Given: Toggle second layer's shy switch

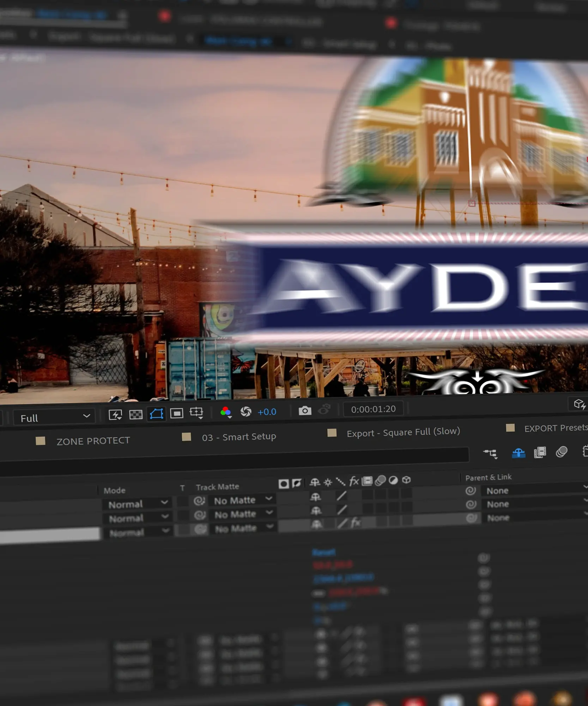Looking at the screenshot, I should tap(316, 510).
